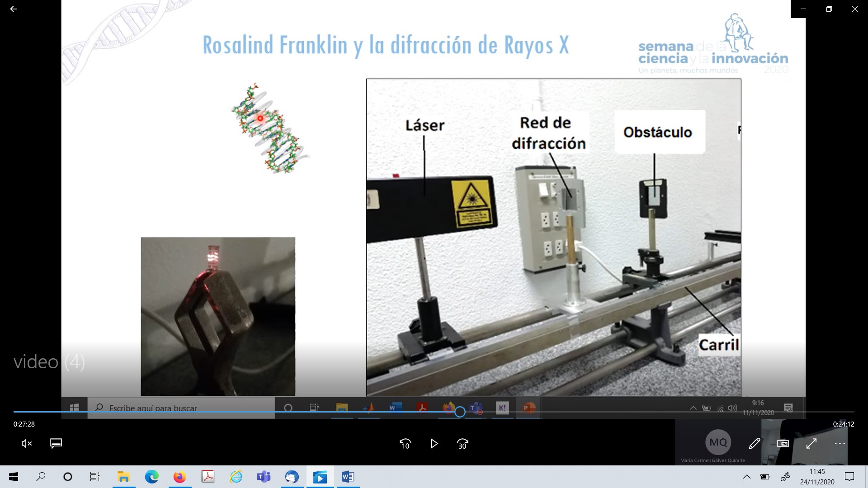Skip forward 30 seconds

(x=462, y=444)
